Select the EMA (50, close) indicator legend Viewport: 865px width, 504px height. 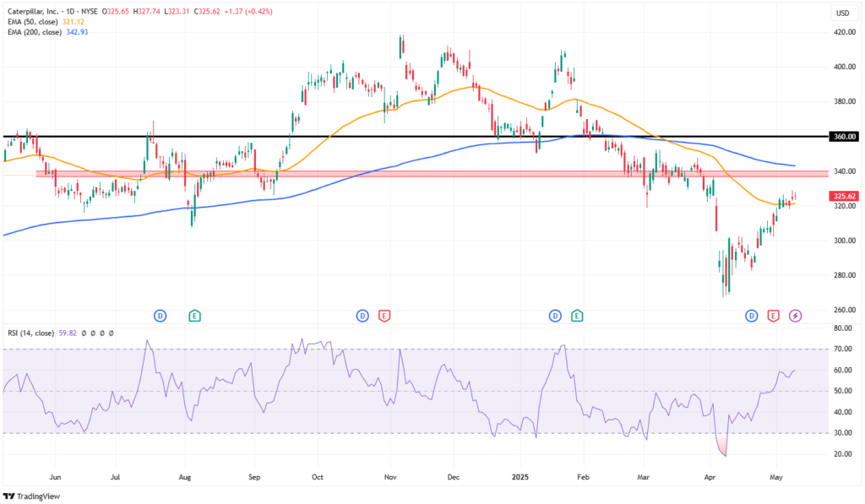tap(33, 22)
